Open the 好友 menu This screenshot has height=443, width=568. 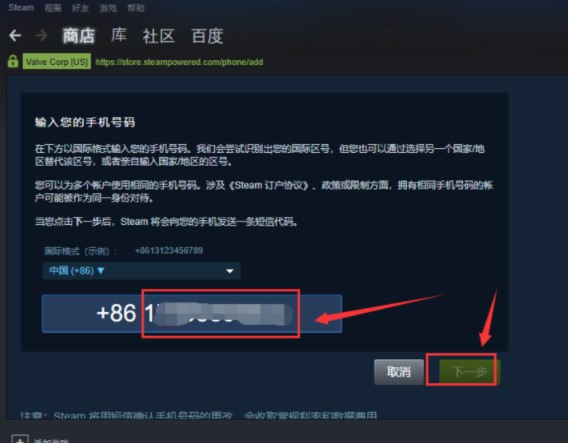click(x=80, y=8)
